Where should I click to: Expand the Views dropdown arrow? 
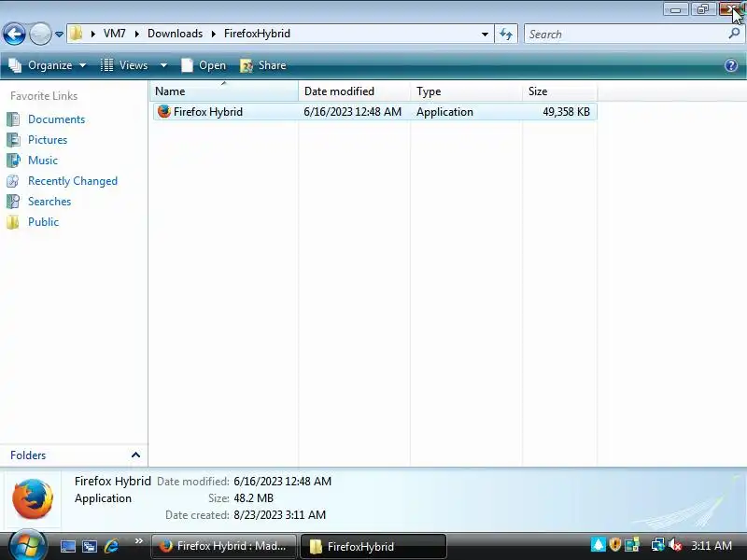(163, 65)
